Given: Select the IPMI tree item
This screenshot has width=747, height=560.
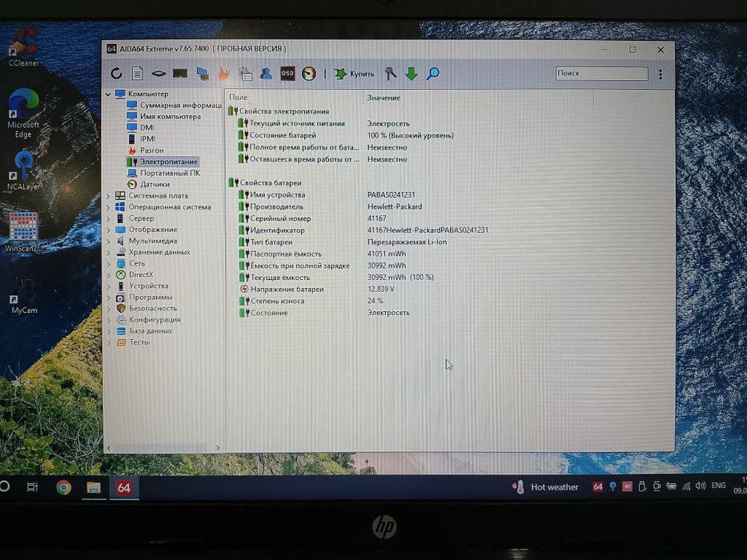Looking at the screenshot, I should pos(142,139).
